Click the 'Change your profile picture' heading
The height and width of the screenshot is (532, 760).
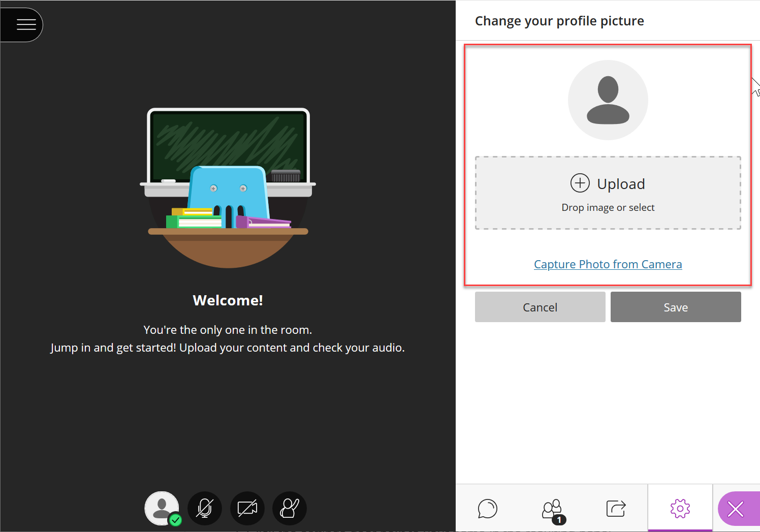click(x=559, y=21)
